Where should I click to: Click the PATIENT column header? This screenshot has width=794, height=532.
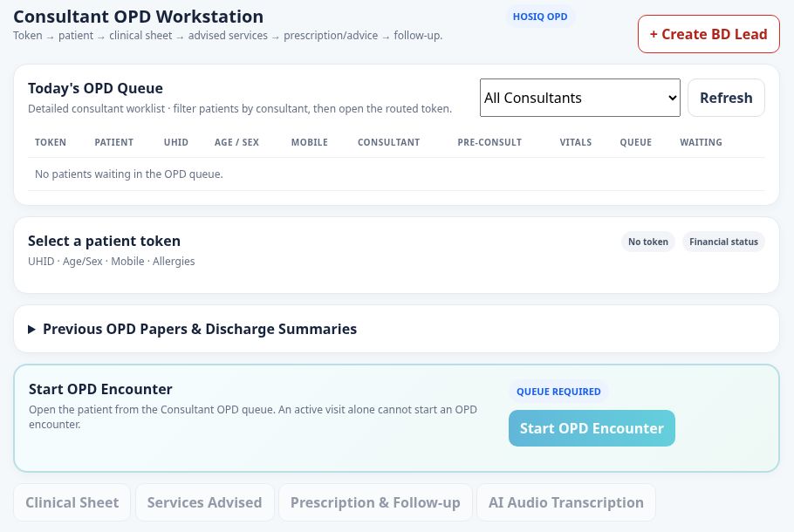[114, 142]
